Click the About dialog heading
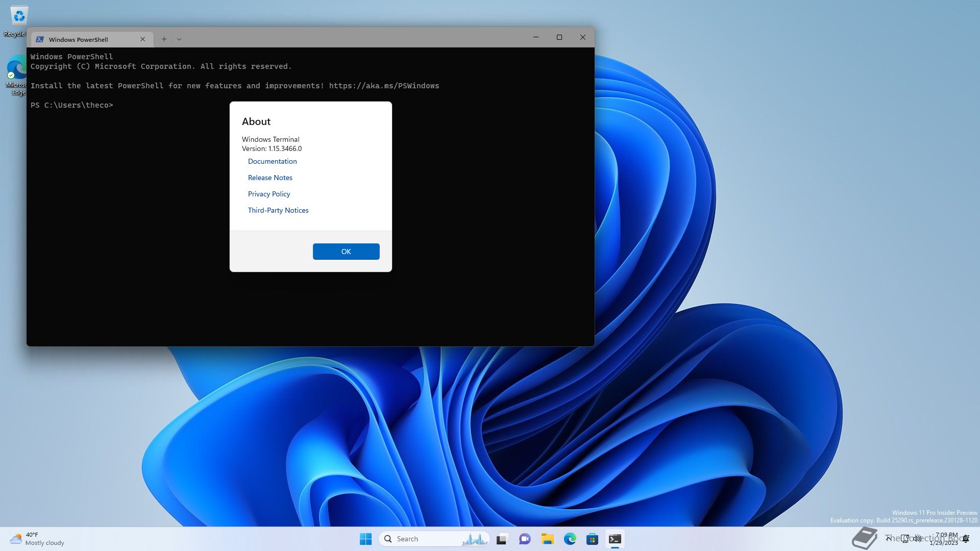This screenshot has width=980, height=551. click(256, 121)
